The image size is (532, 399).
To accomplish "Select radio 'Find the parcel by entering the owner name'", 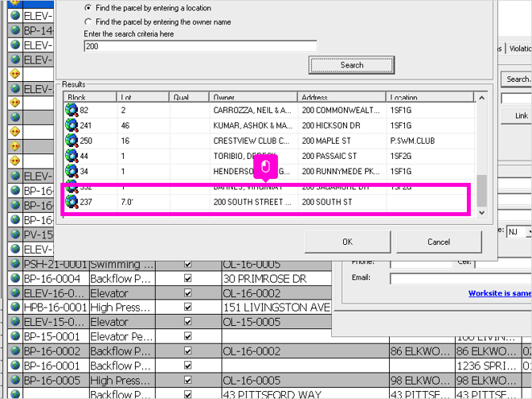I will [88, 21].
